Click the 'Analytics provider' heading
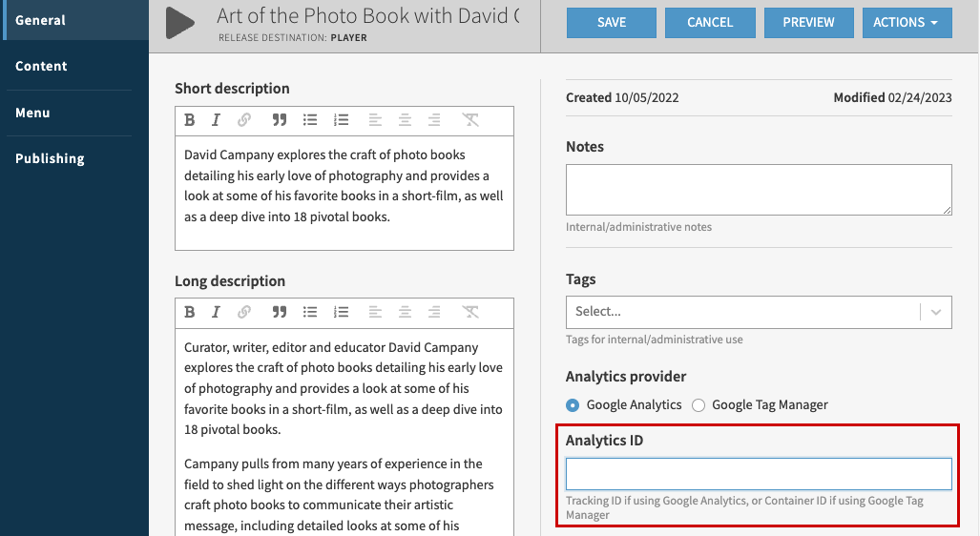 click(626, 377)
